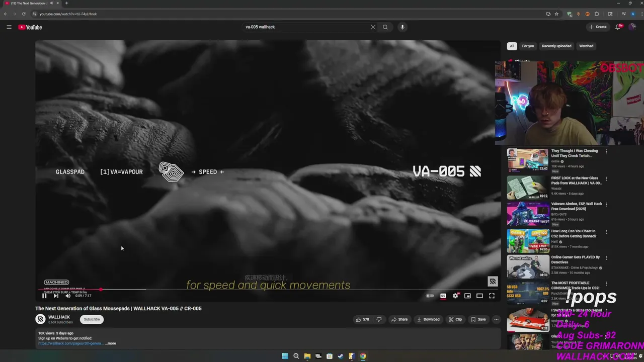Open the Windows Start menu
Image resolution: width=644 pixels, height=362 pixels.
[285, 356]
